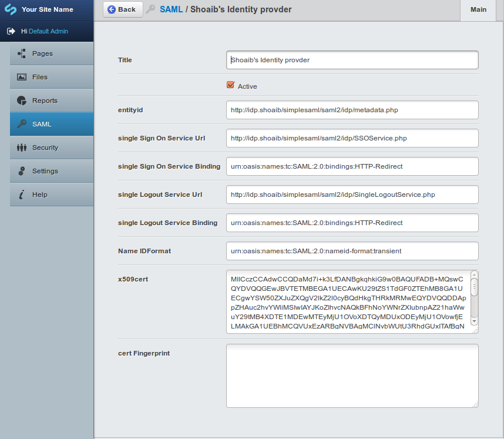Click Your Site Name header text

47,9
